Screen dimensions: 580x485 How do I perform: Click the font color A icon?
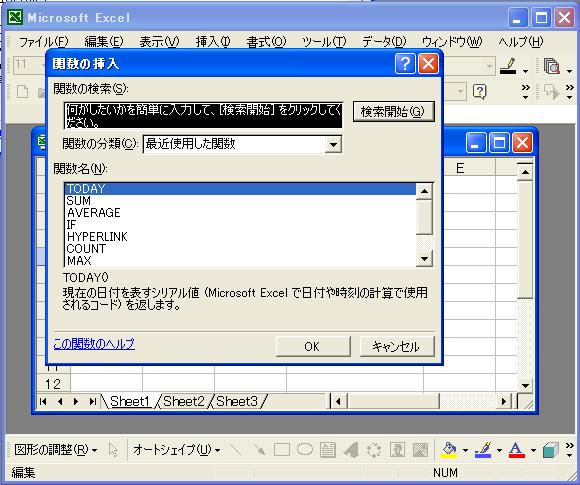[x=516, y=450]
